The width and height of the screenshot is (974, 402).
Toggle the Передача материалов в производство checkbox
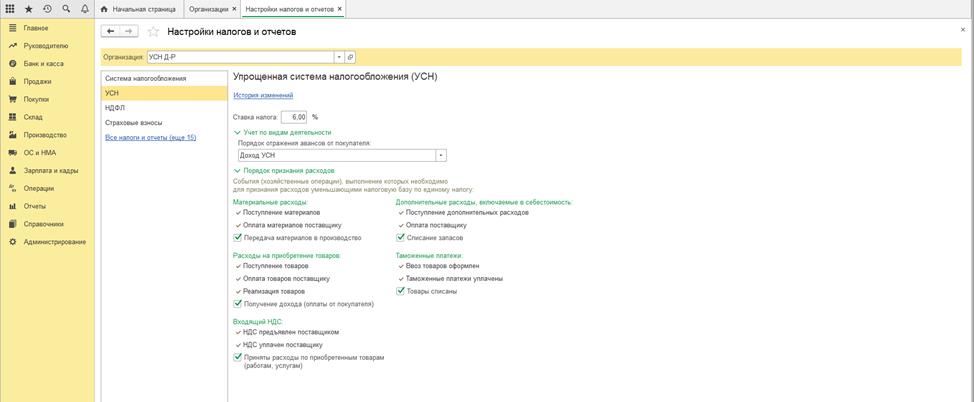(x=237, y=238)
